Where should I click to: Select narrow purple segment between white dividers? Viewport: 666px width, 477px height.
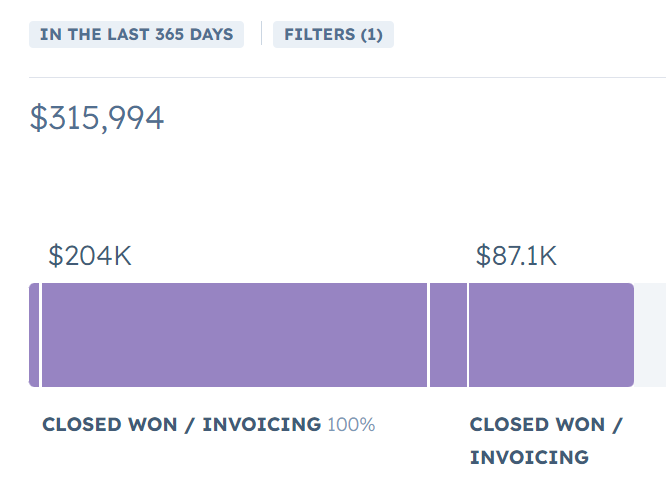448,335
